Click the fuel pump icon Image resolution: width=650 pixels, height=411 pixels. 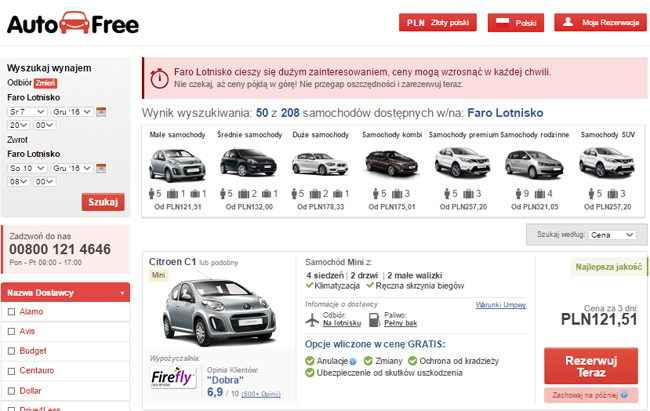[374, 320]
